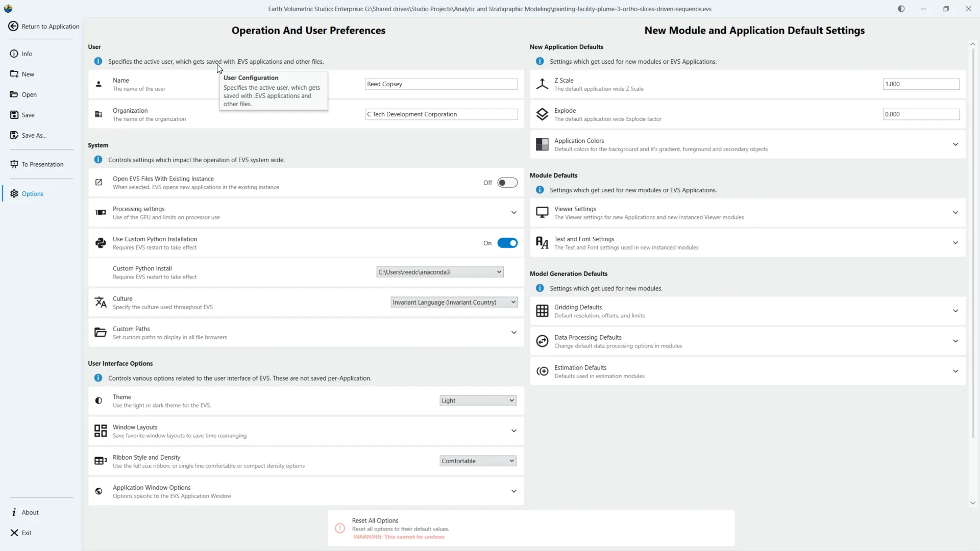Image resolution: width=980 pixels, height=551 pixels.
Task: Expand Processing settings section
Action: coord(513,213)
